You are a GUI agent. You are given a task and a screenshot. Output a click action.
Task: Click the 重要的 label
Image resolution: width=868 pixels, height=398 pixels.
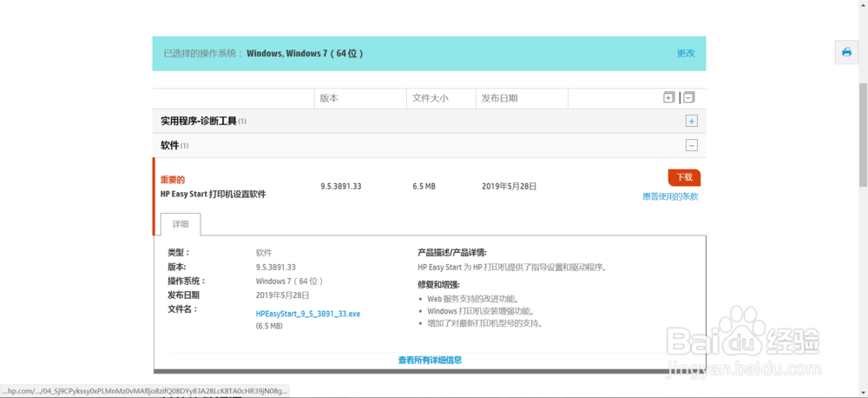(172, 180)
